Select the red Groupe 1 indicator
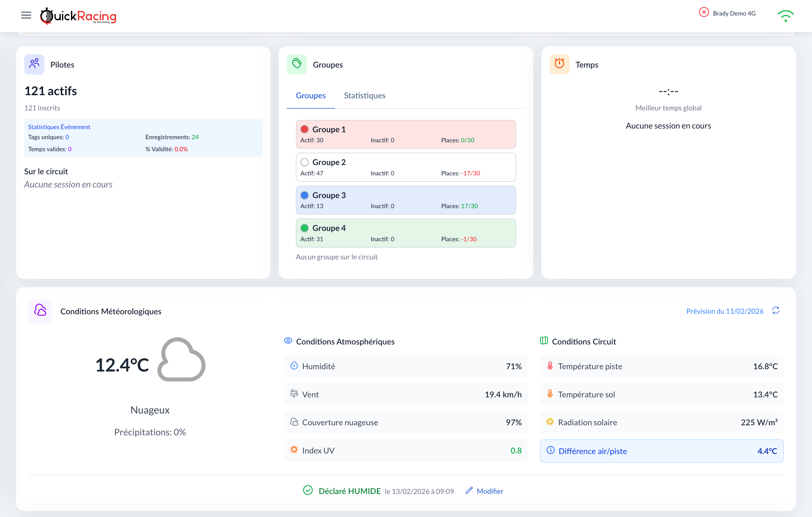This screenshot has height=517, width=812. [304, 129]
